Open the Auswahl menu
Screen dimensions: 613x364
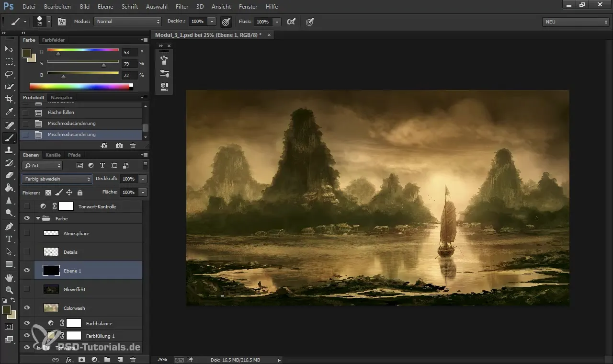(x=157, y=7)
